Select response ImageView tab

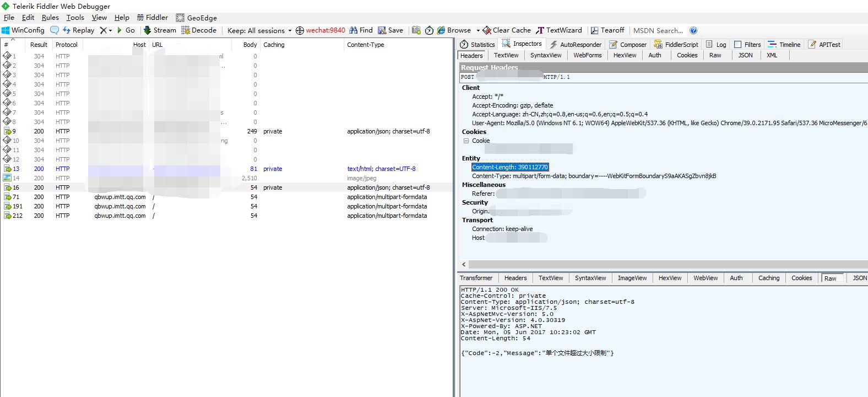pyautogui.click(x=632, y=278)
